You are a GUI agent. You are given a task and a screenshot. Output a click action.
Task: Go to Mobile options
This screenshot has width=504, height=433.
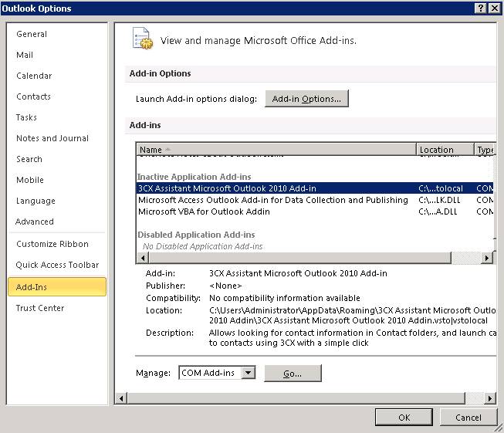coord(30,180)
